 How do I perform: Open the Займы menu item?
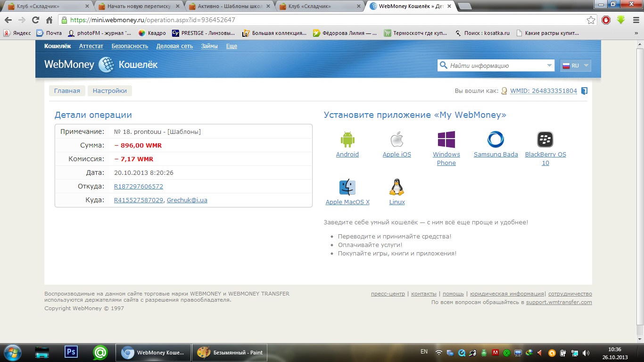(x=209, y=46)
